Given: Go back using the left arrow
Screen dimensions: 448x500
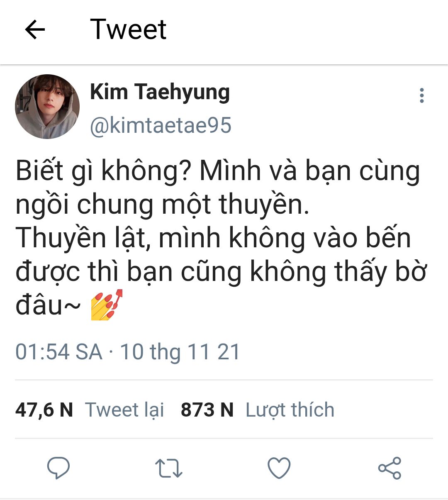Looking at the screenshot, I should click(35, 30).
